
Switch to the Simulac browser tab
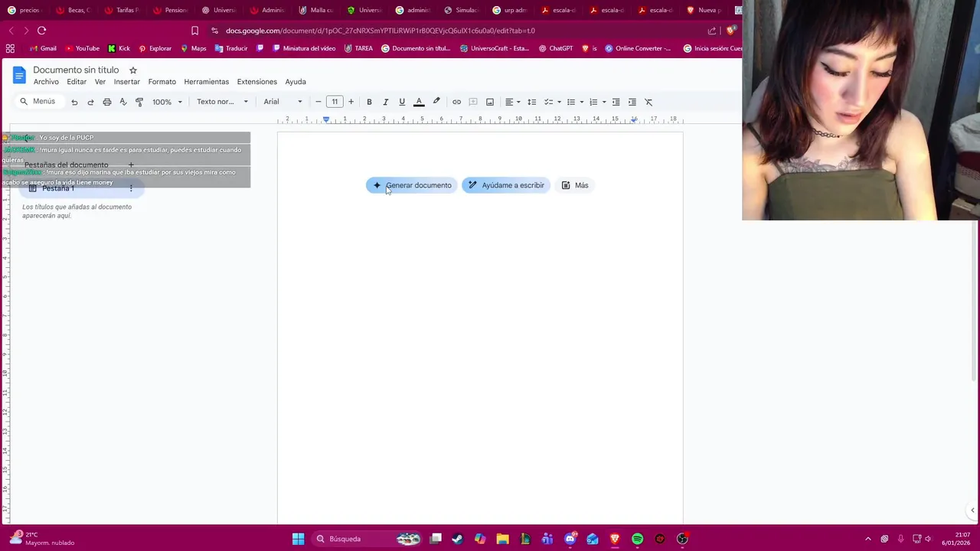tap(462, 10)
